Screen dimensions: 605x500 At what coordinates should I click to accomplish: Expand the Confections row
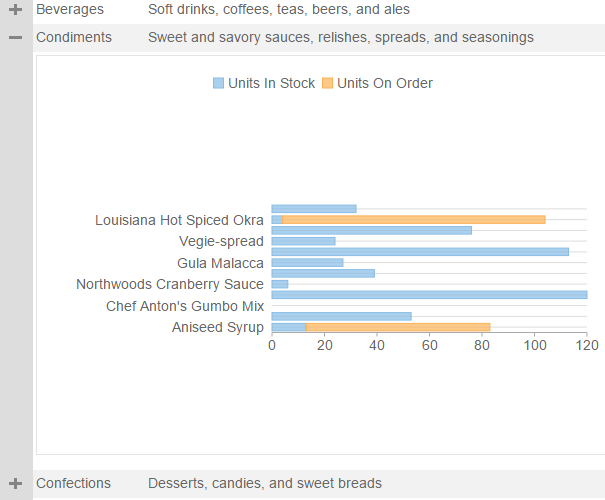[15, 484]
